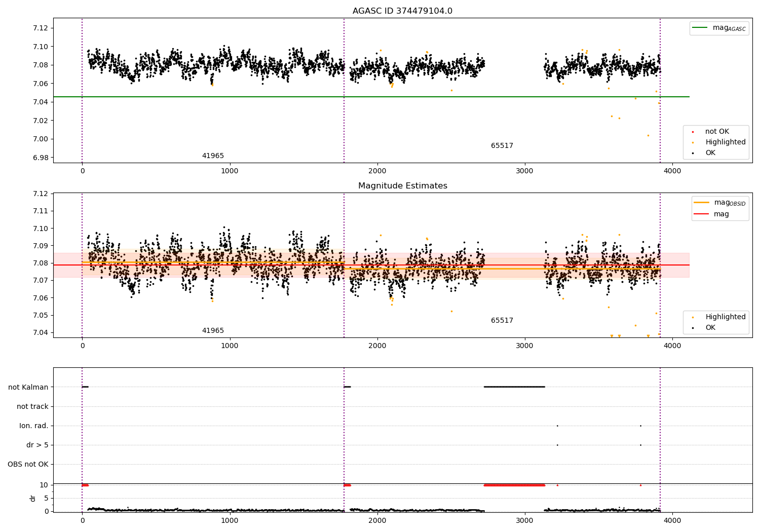
Task: Click the 'Highlighted' legend entry in top plot
Action: click(725, 142)
